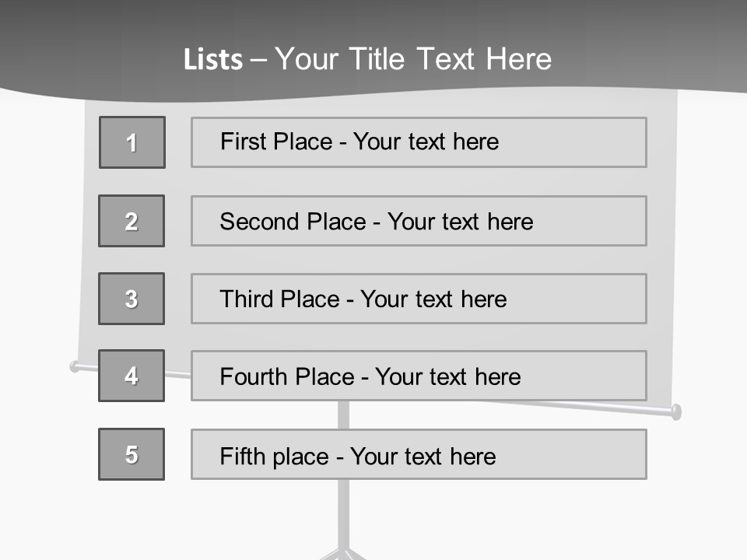Select the First Place text box

pos(419,142)
